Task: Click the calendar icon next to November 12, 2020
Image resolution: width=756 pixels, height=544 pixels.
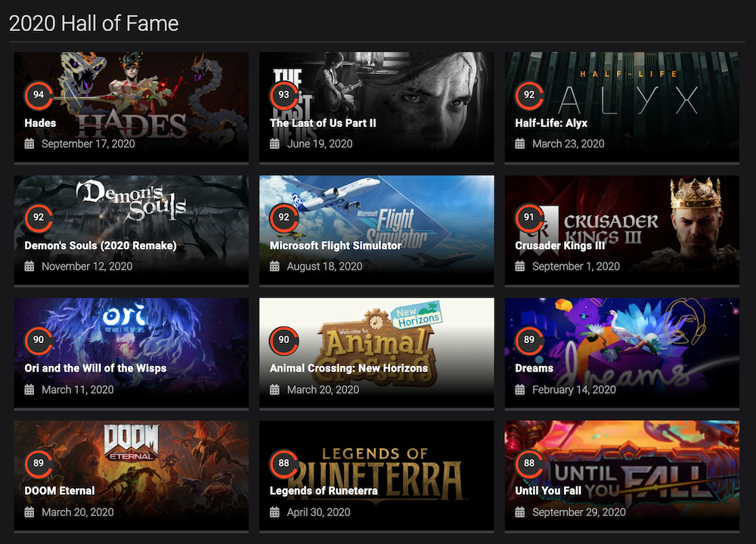Action: tap(29, 267)
